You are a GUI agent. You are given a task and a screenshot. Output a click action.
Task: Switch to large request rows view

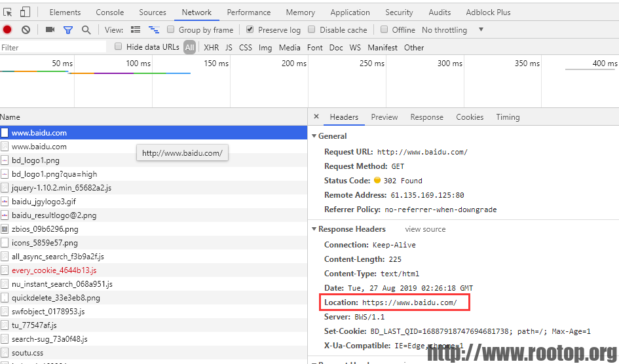coord(136,29)
